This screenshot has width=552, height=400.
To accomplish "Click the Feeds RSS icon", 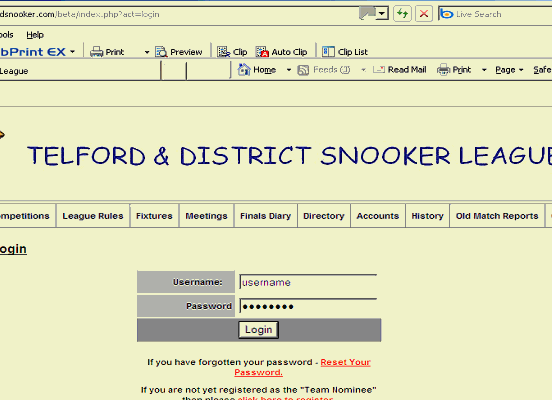I will [x=303, y=70].
